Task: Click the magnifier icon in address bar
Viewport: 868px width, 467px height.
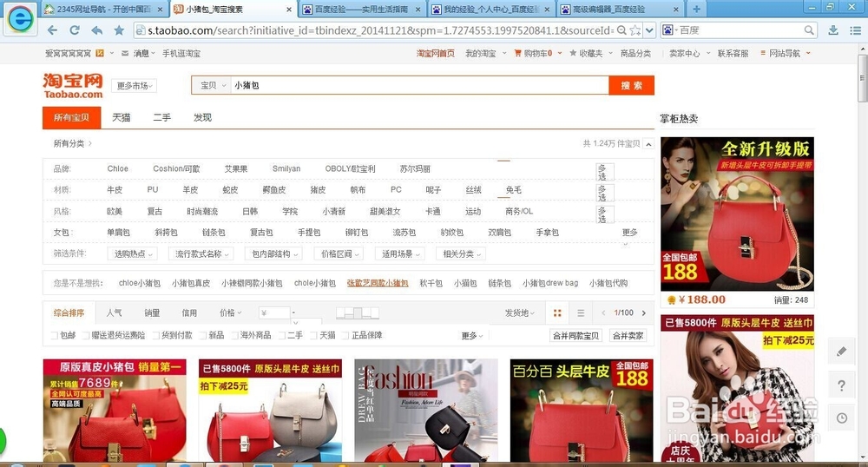Action: point(621,30)
